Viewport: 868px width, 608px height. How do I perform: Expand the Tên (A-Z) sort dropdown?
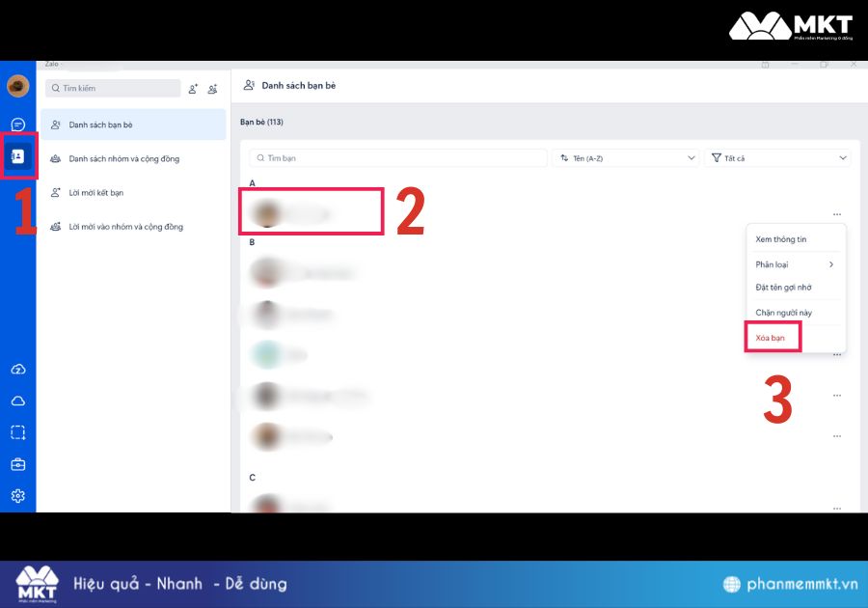626,158
